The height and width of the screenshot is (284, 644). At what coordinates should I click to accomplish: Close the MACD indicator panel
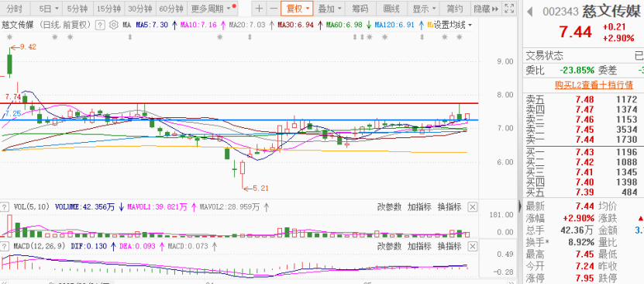pos(473,246)
